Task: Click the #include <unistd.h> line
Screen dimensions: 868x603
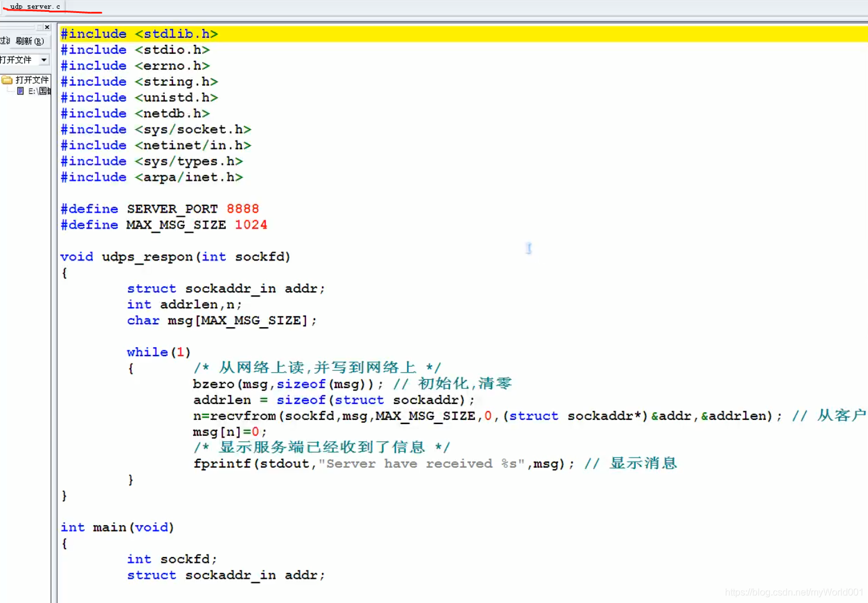Action: point(139,97)
